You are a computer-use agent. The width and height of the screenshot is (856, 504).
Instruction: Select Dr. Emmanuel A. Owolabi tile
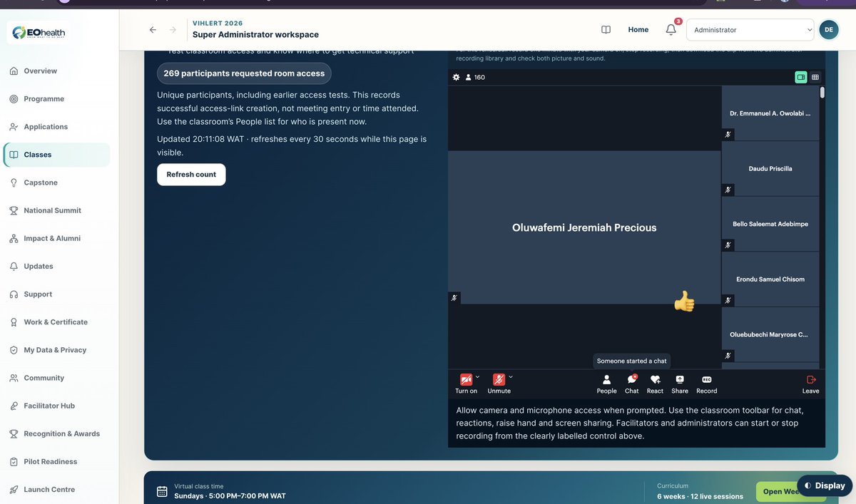(x=770, y=113)
